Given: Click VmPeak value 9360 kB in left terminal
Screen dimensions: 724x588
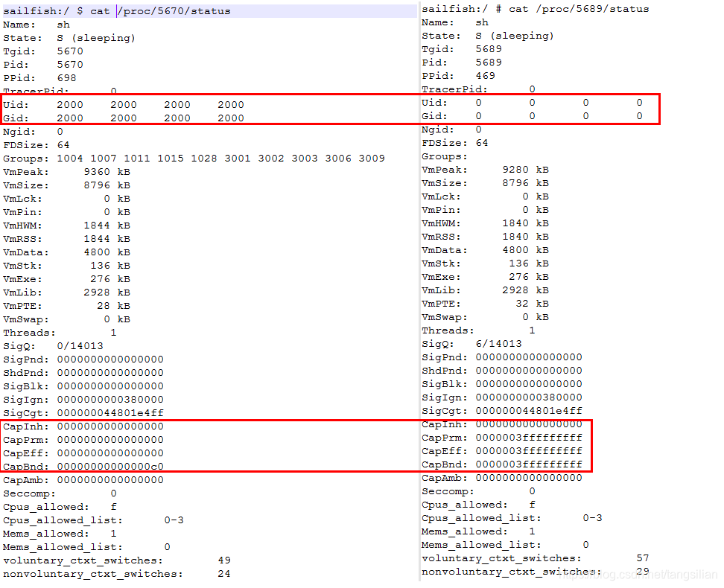Looking at the screenshot, I should (107, 172).
